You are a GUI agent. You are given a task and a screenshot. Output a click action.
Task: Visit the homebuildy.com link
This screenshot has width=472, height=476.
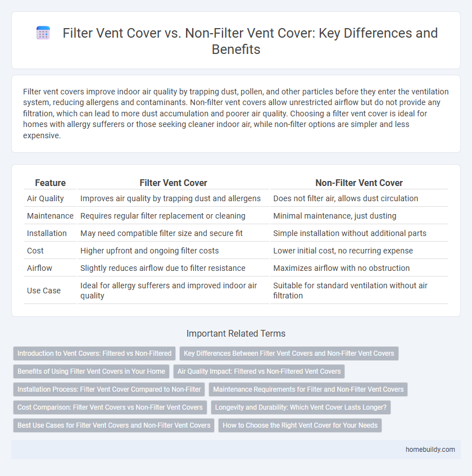coord(431,450)
